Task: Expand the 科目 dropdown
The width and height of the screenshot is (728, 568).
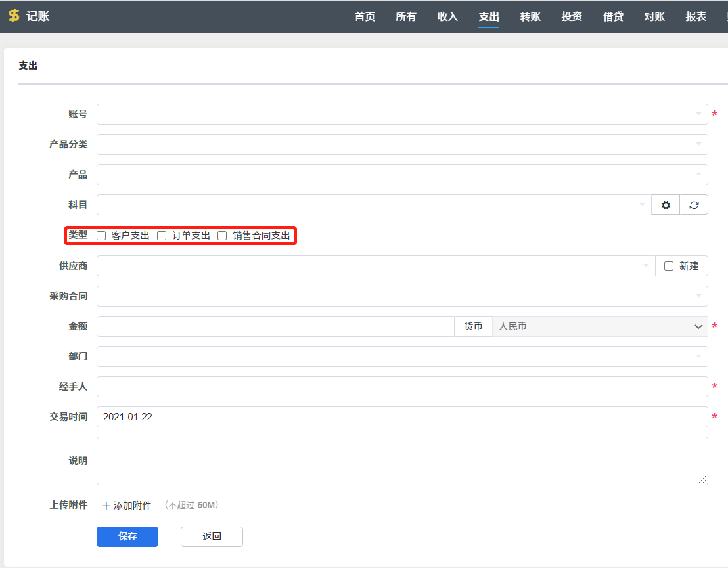Action: (375, 205)
